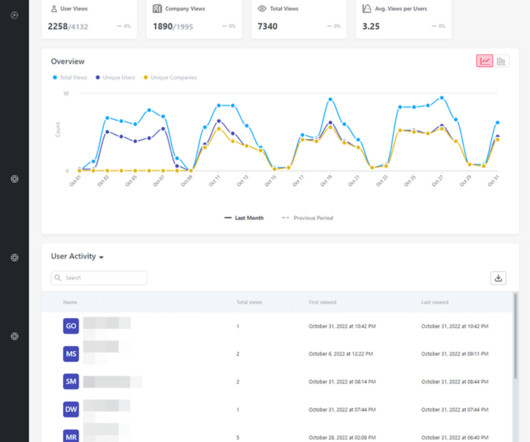The height and width of the screenshot is (442, 530).
Task: Sort by the First viewed column header
Action: tap(322, 302)
